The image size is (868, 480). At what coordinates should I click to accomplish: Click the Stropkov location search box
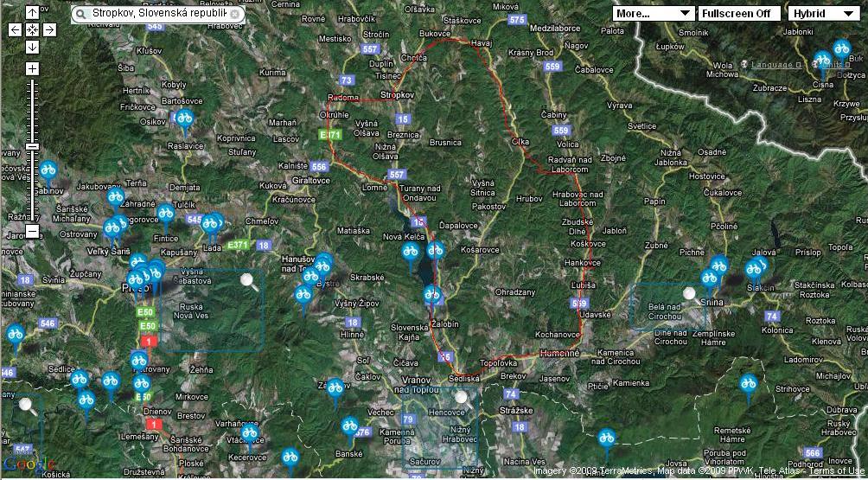159,15
